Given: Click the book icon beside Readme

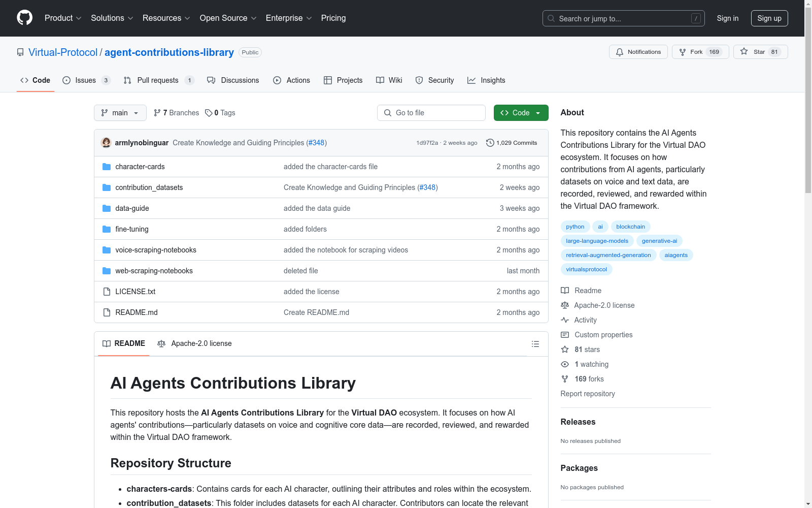Looking at the screenshot, I should tap(565, 291).
